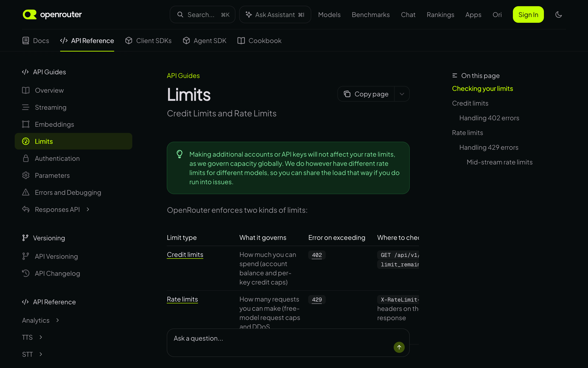Open Apps in the top navigation
588x368 pixels.
[473, 14]
